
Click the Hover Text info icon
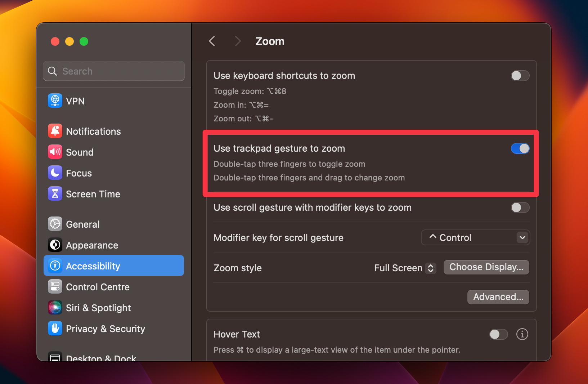(x=522, y=334)
